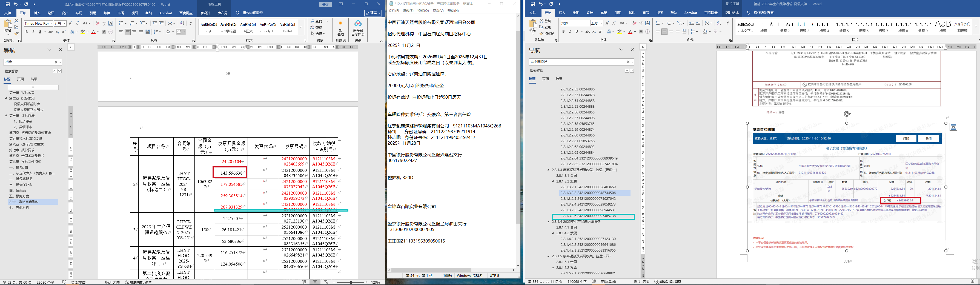Click the Superscript icon in the right Word window
Image resolution: width=980 pixels, height=285 pixels.
click(x=600, y=32)
